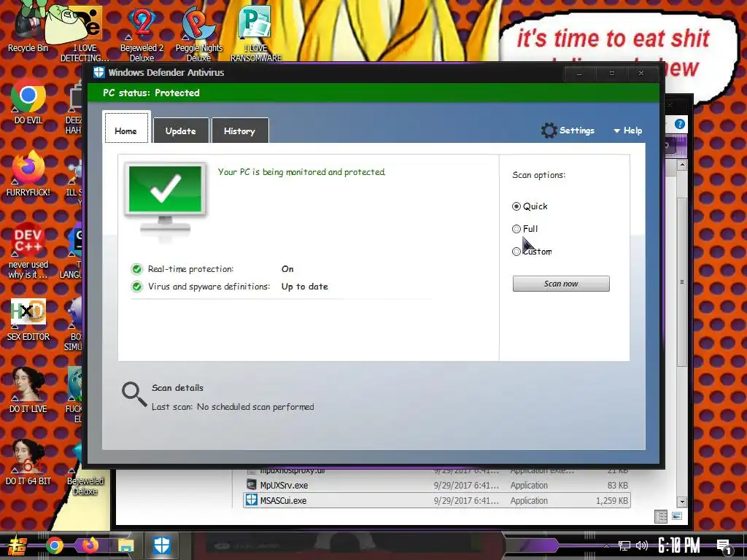Open Chrome from the taskbar
The height and width of the screenshot is (560, 747).
(x=55, y=545)
